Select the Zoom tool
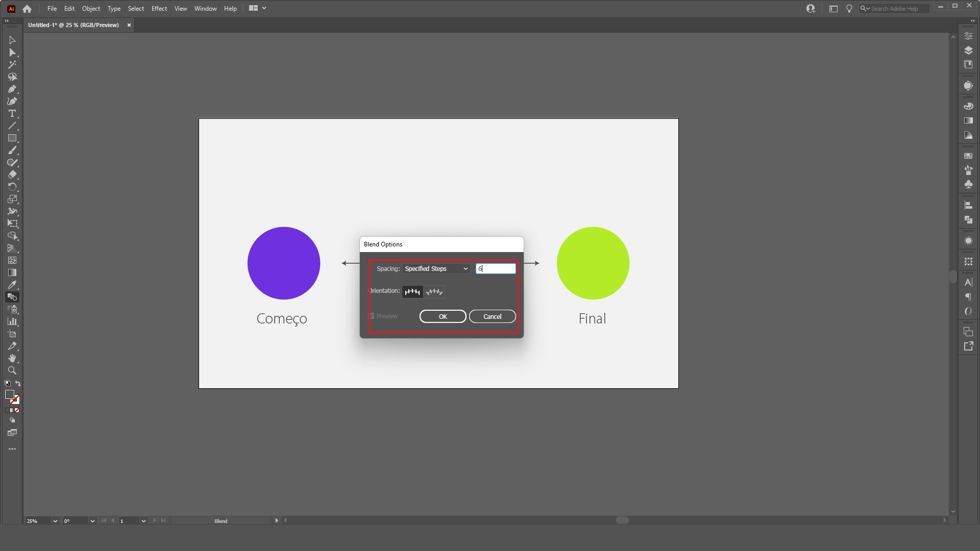Image resolution: width=980 pixels, height=551 pixels. (x=12, y=370)
